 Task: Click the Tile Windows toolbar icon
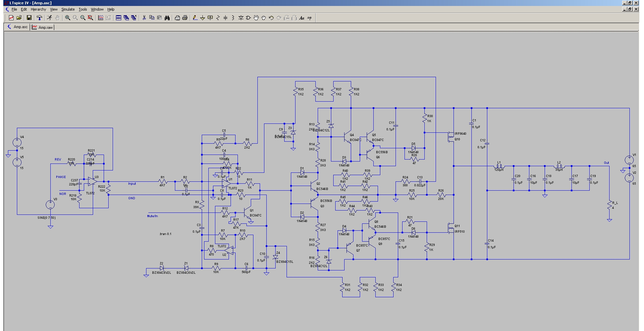(x=118, y=18)
